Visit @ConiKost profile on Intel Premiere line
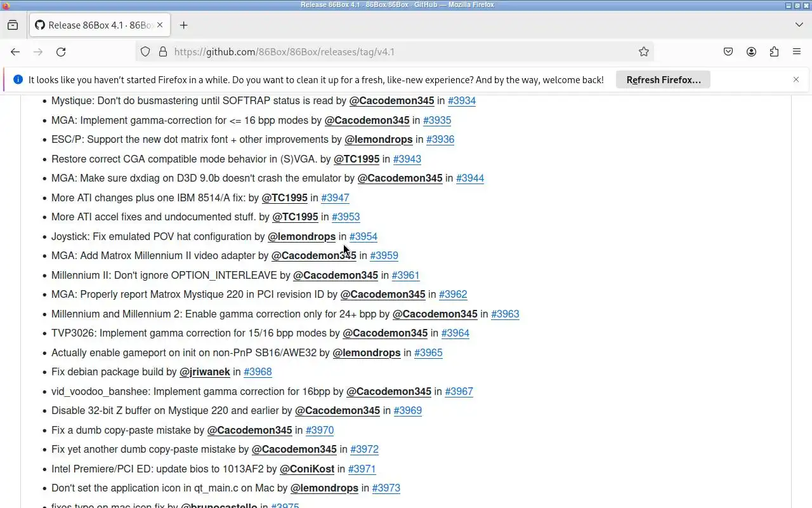 pyautogui.click(x=307, y=469)
